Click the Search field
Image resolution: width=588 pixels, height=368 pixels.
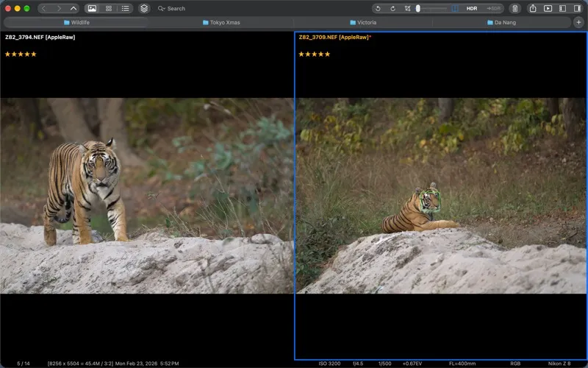coord(176,8)
